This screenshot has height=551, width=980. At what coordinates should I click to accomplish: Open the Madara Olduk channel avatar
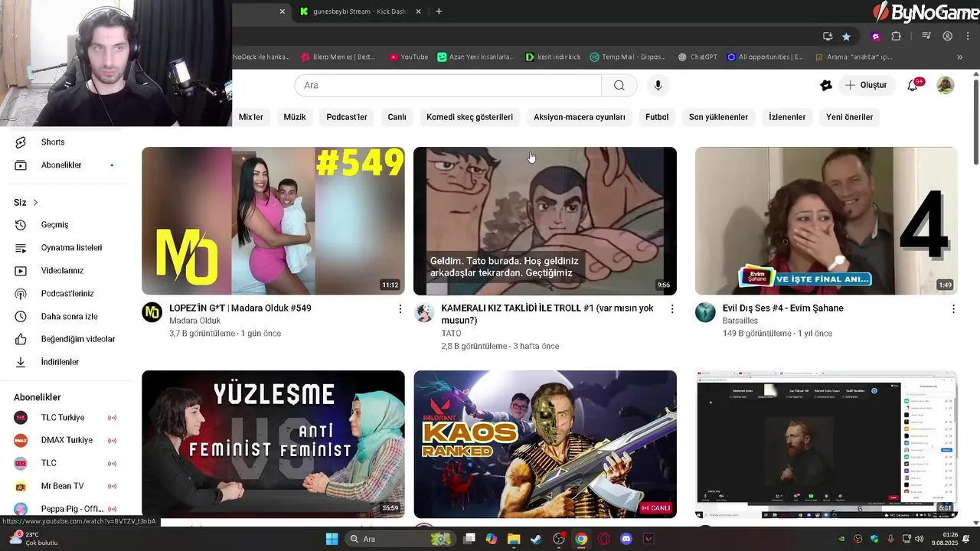point(152,312)
